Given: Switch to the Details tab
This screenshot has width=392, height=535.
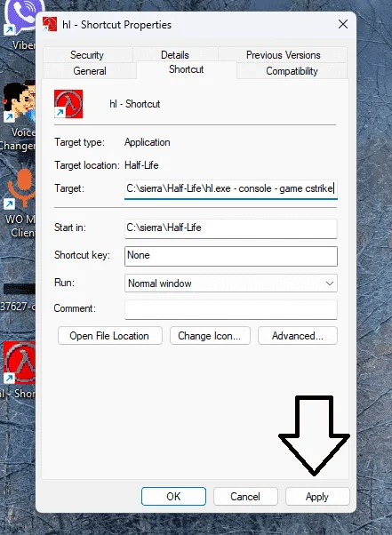Looking at the screenshot, I should [175, 55].
